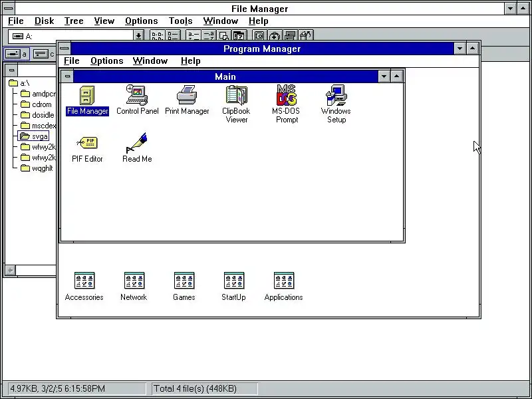The height and width of the screenshot is (399, 532).
Task: Minimize the Program Manager window
Action: pos(460,49)
